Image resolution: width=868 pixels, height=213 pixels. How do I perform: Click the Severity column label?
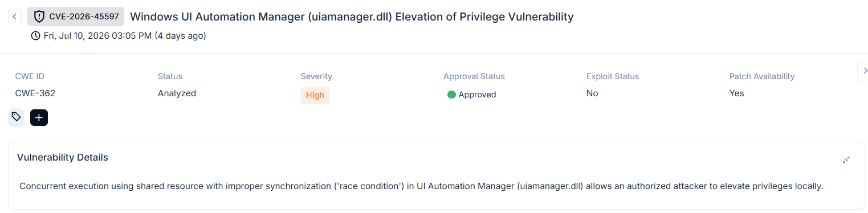316,76
